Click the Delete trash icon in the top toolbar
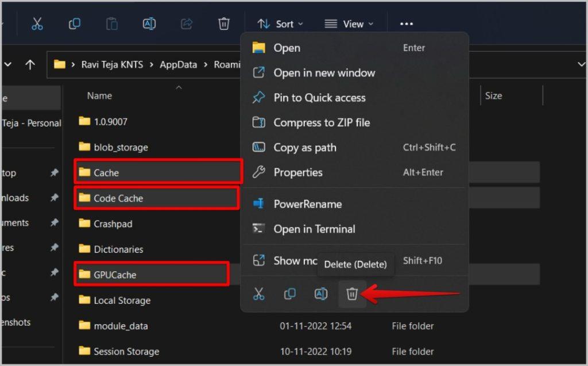The image size is (588, 366). point(224,24)
